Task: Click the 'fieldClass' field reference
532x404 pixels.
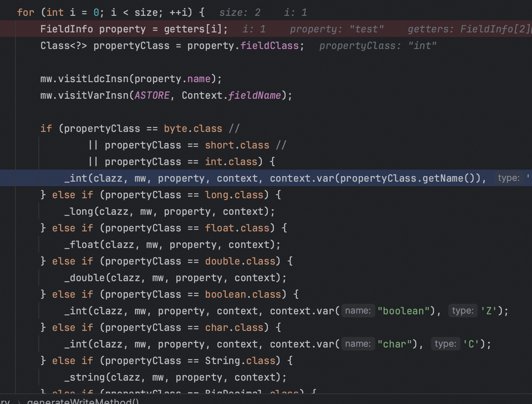Action: tap(269, 46)
